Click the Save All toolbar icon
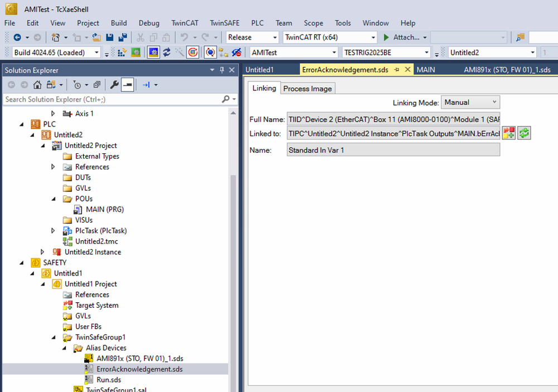 tap(122, 37)
